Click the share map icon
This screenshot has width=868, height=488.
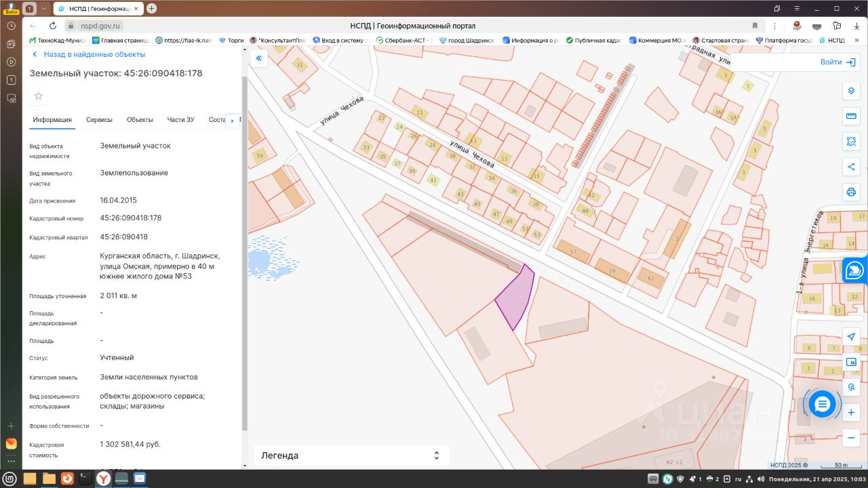(851, 167)
